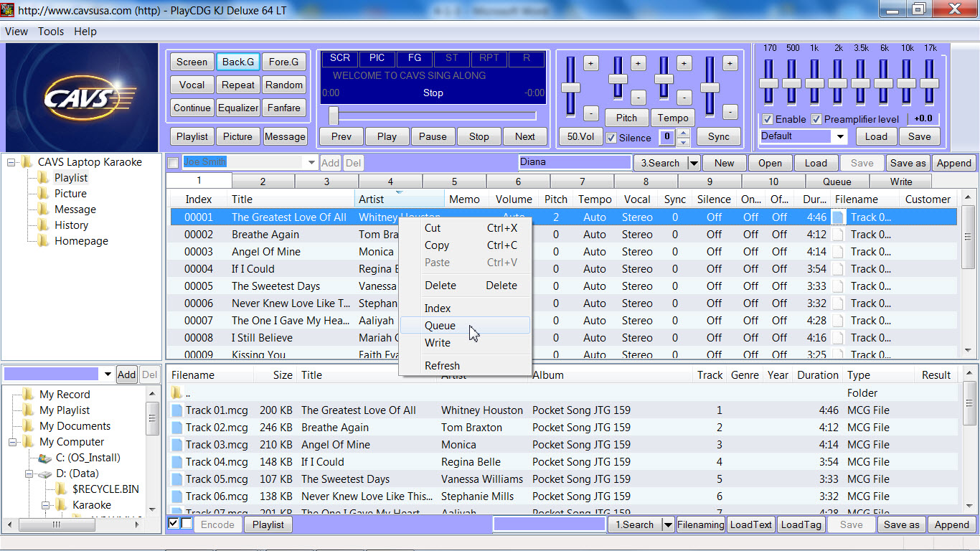Toggle the checked box left of Encode
Viewport: 980px width, 551px height.
point(173,524)
